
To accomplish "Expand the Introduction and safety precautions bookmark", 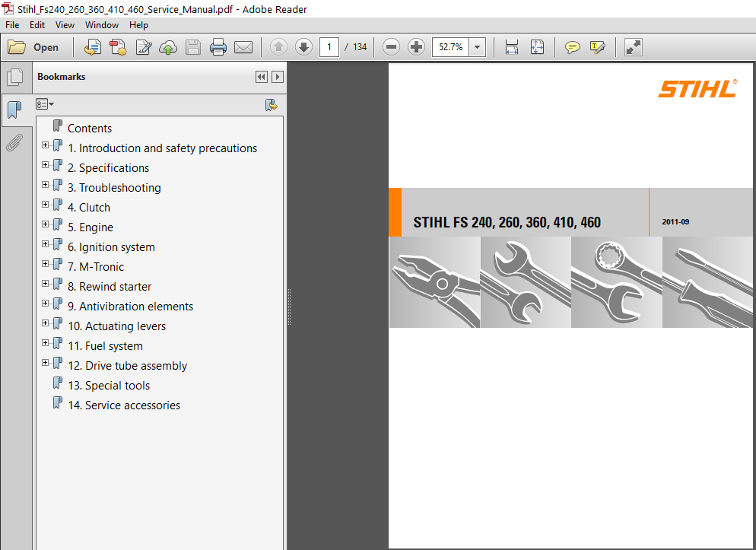I will tap(45, 145).
